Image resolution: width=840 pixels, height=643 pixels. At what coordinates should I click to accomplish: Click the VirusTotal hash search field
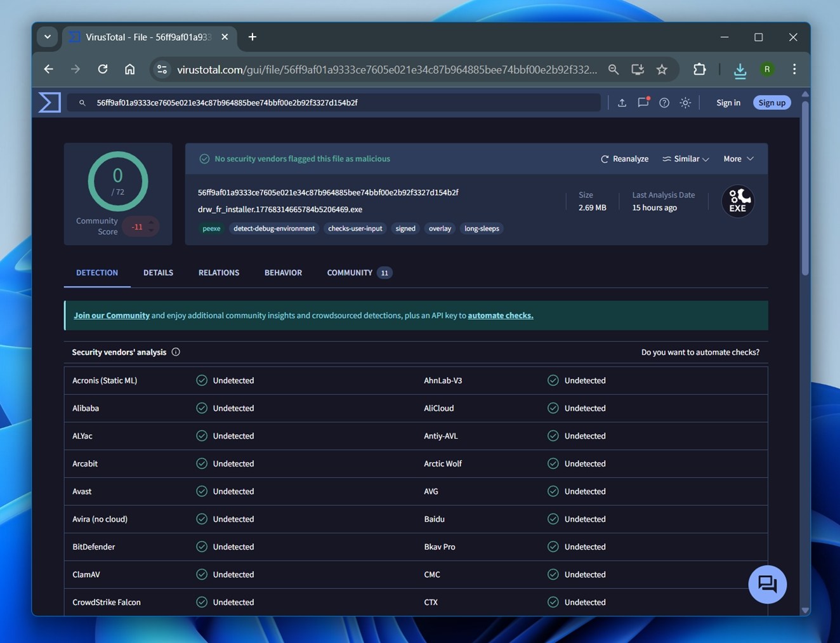click(334, 103)
